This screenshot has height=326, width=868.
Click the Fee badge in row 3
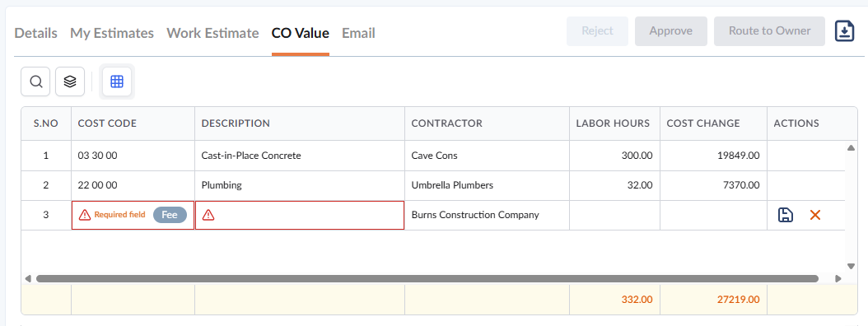pos(170,215)
